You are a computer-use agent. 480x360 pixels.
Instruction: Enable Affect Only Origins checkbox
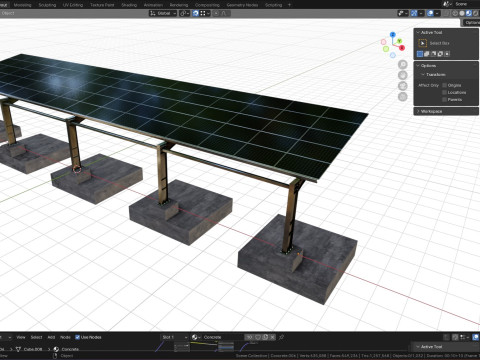click(x=444, y=85)
